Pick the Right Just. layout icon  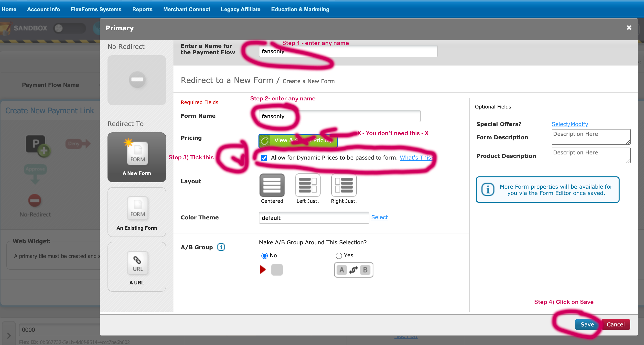(344, 185)
